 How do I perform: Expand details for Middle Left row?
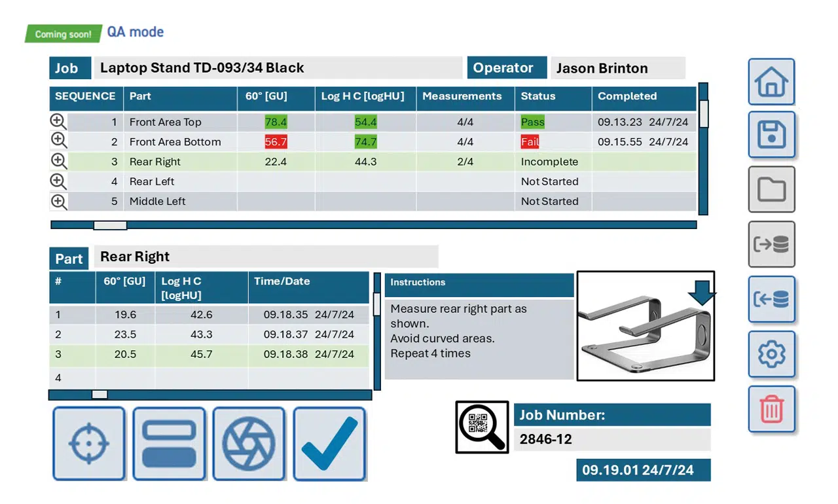[59, 202]
